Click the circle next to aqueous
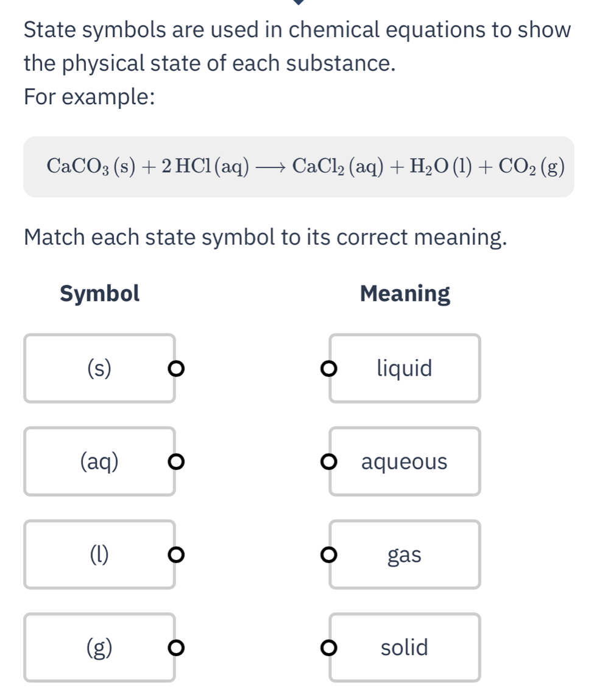597x700 pixels. click(x=329, y=461)
